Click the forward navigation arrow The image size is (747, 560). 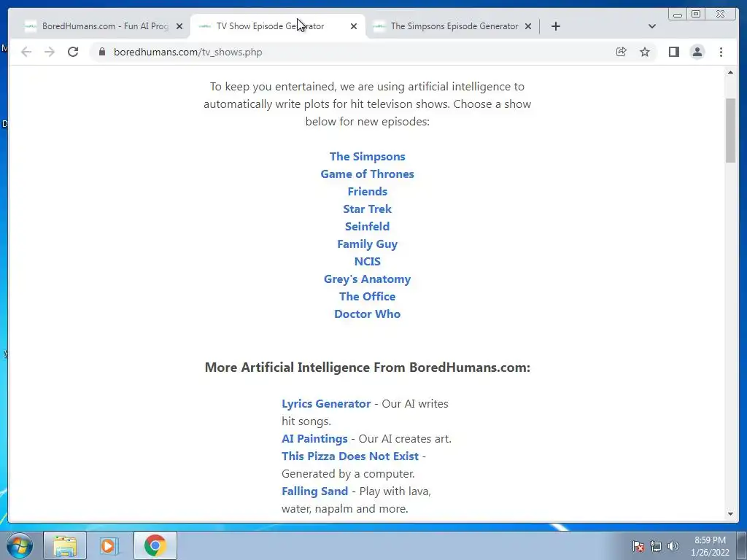[50, 52]
